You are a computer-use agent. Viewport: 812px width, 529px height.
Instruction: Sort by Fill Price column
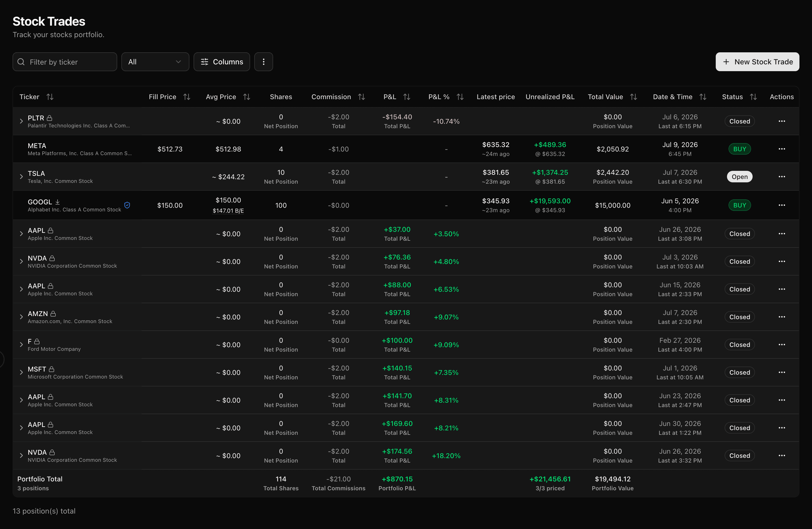point(187,97)
